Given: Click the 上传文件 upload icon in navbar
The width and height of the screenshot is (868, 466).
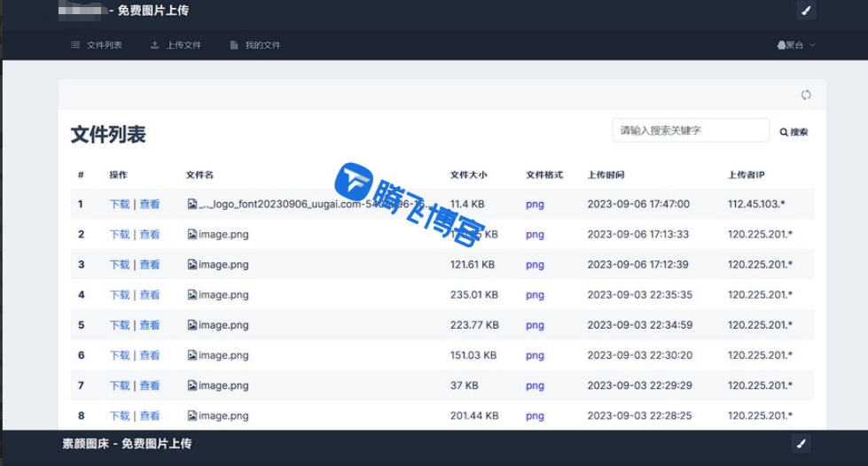Looking at the screenshot, I should (155, 45).
